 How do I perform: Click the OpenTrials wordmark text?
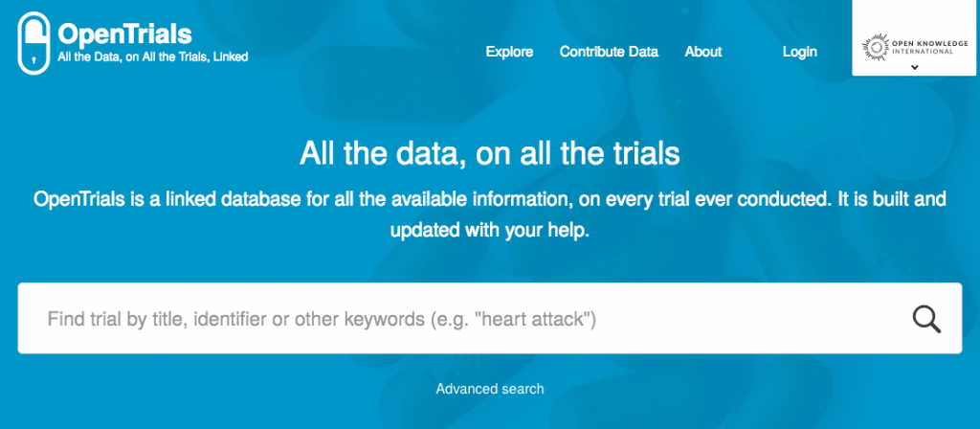pyautogui.click(x=124, y=34)
